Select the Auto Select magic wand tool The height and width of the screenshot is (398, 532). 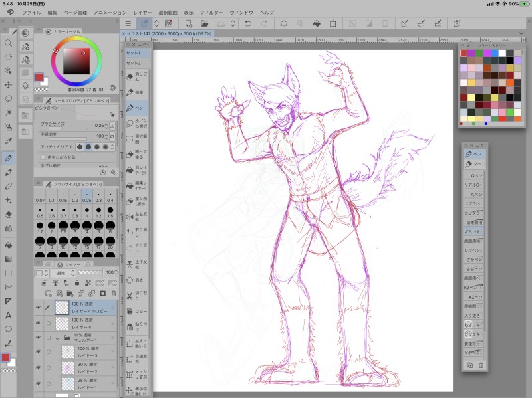[9, 113]
